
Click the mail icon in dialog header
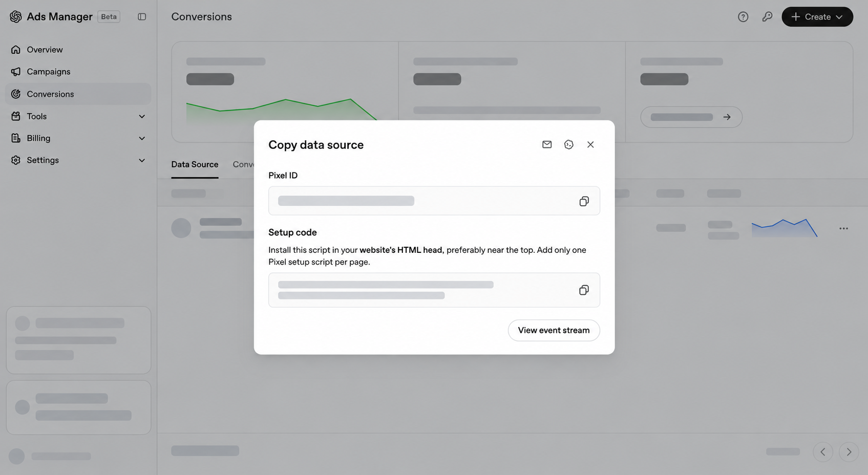tap(547, 145)
